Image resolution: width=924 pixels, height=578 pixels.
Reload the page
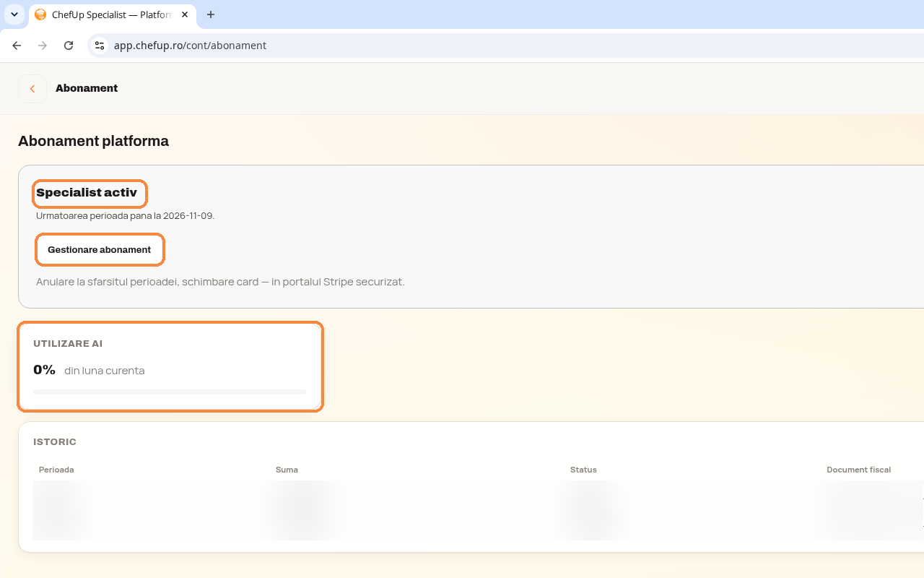coord(69,46)
